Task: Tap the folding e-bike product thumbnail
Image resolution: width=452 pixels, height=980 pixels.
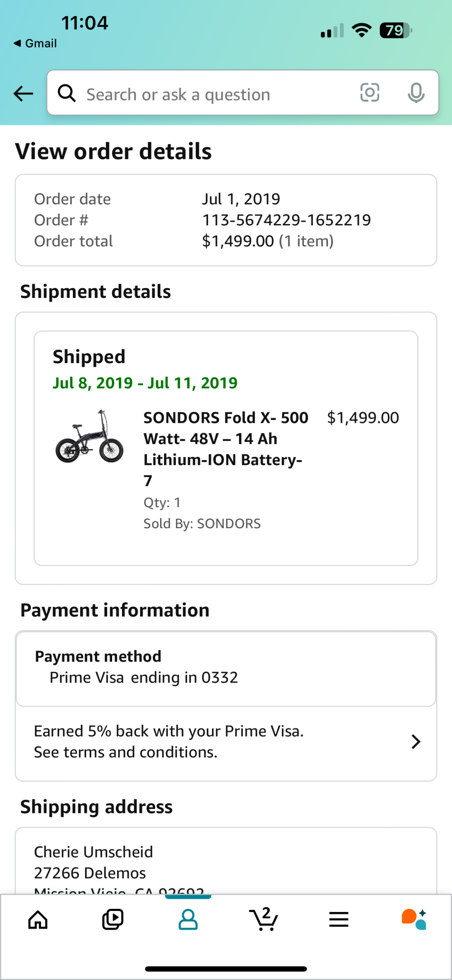Action: click(x=89, y=437)
